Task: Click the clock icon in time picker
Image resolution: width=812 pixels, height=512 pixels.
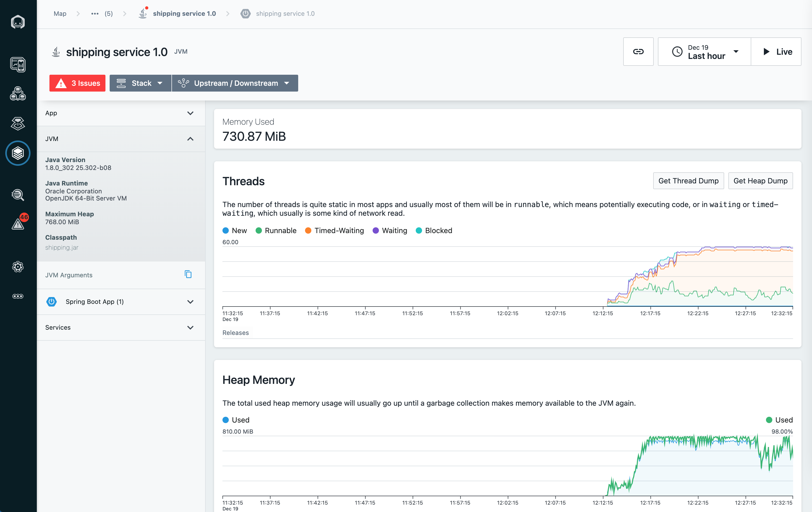Action: (x=677, y=52)
